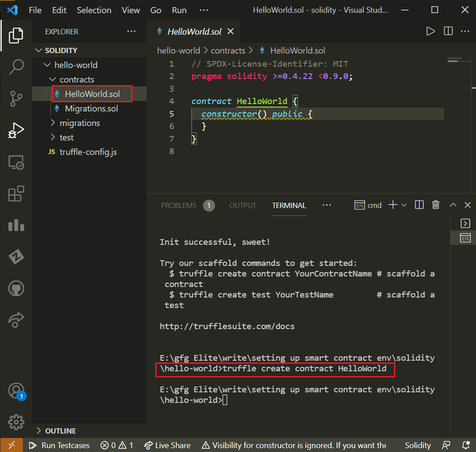Maximize the terminal panel size

pos(452,205)
